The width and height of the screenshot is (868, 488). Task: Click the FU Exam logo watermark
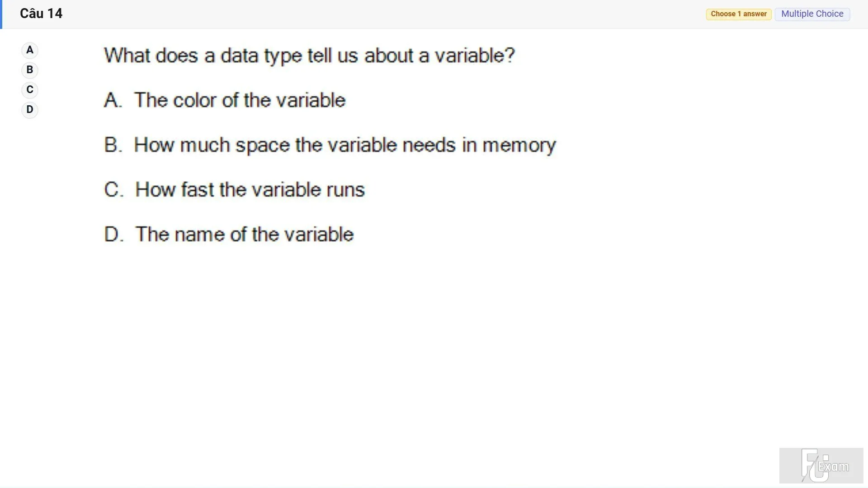click(x=821, y=465)
